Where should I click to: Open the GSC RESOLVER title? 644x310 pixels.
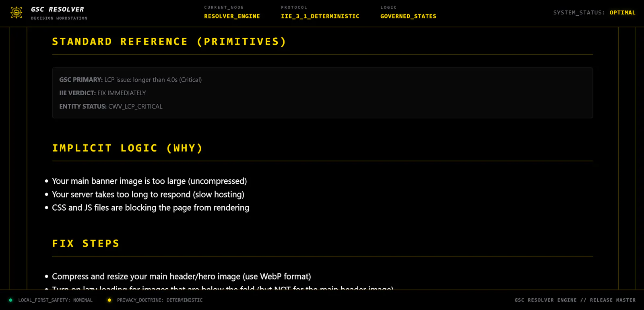point(58,9)
